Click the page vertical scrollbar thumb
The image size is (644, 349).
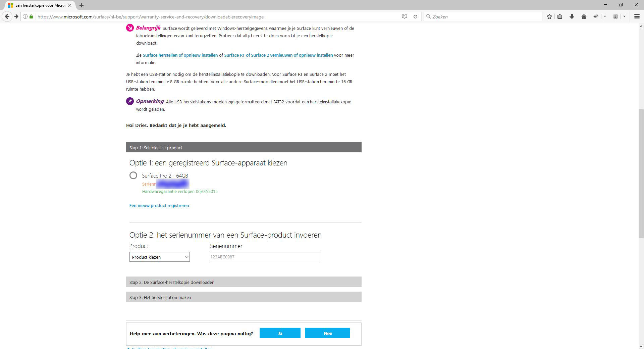click(641, 173)
